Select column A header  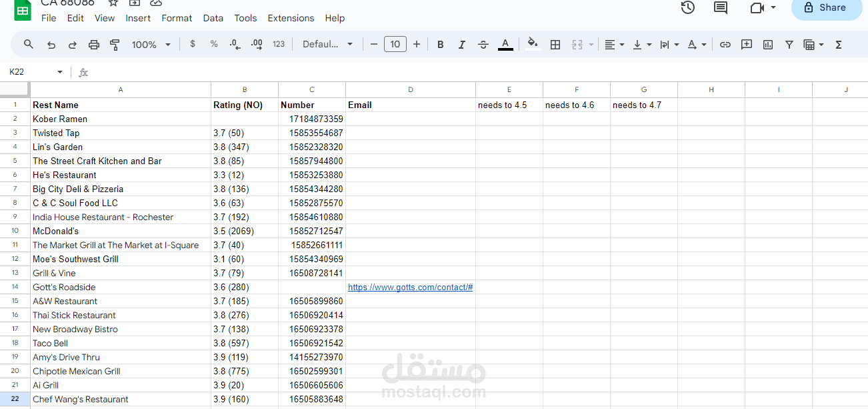click(x=121, y=89)
